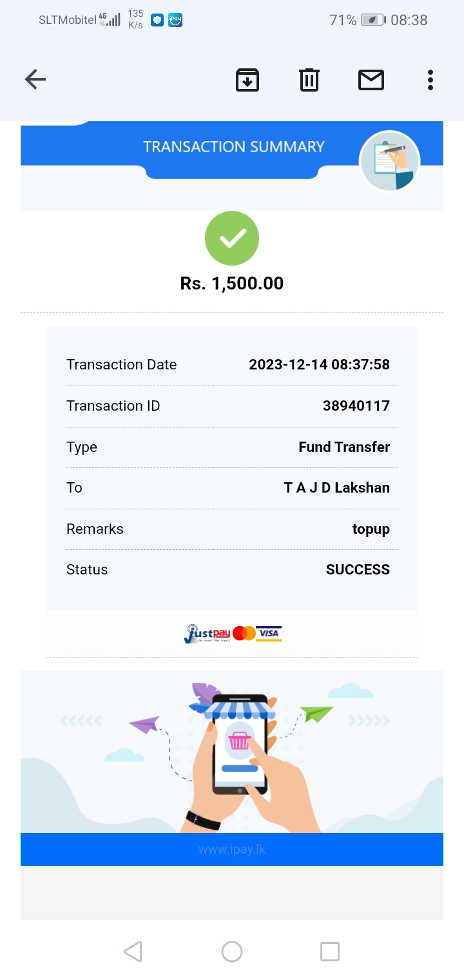Viewport: 464px width, 980px height.
Task: Open the www.ipay.lk link
Action: click(x=232, y=849)
